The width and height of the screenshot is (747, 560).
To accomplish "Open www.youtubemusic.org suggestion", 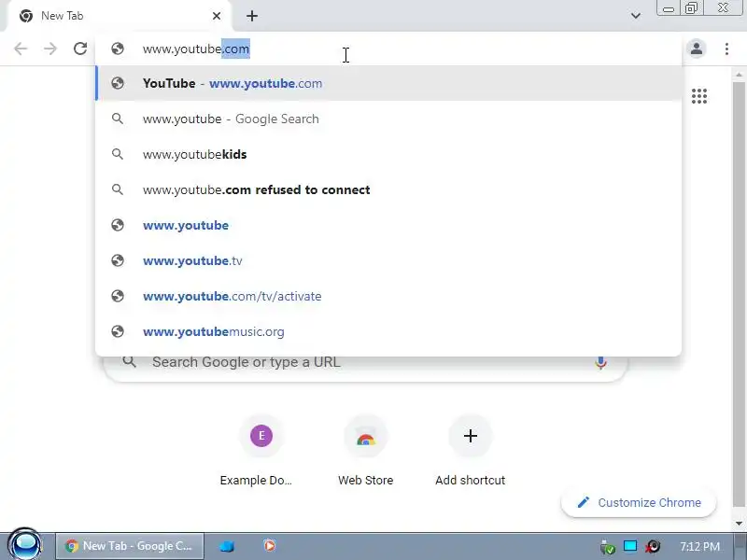I will (388, 331).
